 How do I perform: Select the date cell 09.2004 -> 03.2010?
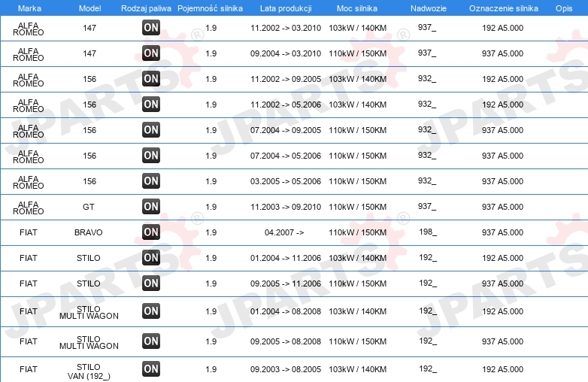coord(286,53)
